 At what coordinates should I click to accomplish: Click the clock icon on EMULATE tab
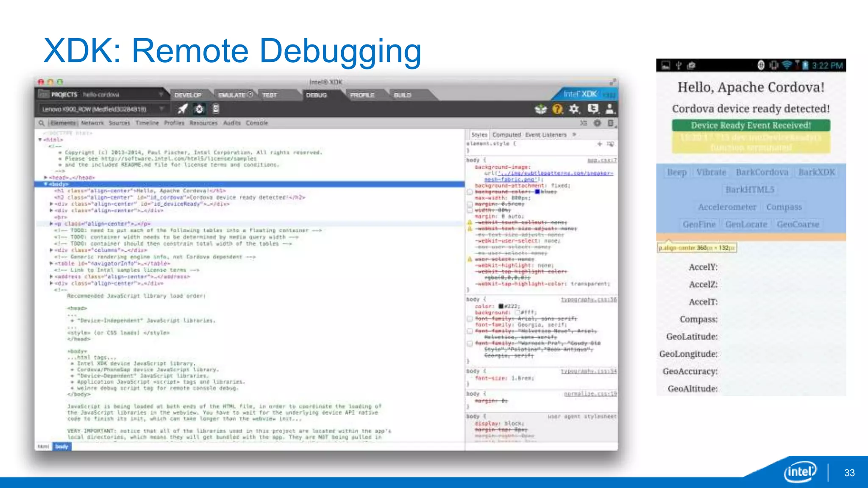coord(250,94)
